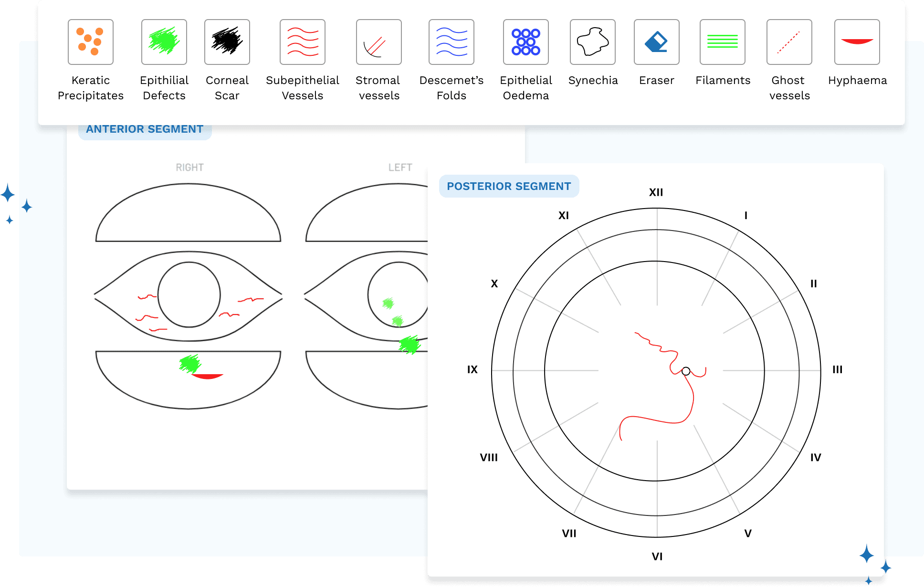
Task: Select the Keratic Precipitates tool
Action: 91,42
